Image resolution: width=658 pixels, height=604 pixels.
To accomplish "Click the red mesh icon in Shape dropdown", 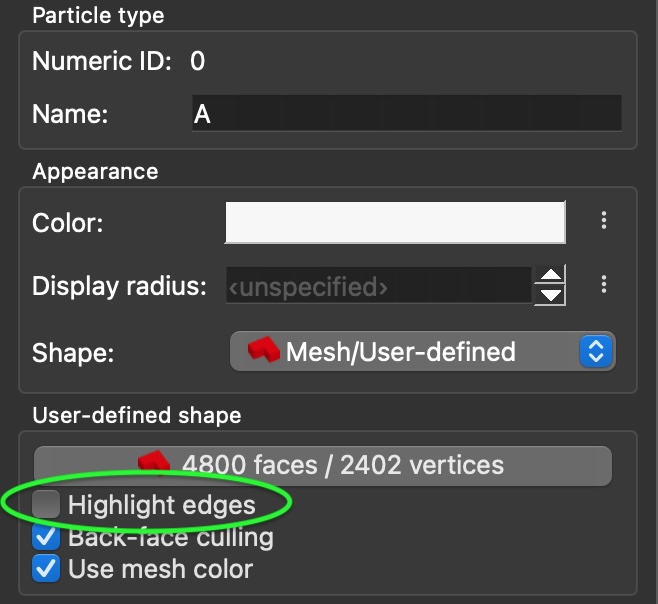I will (x=264, y=350).
